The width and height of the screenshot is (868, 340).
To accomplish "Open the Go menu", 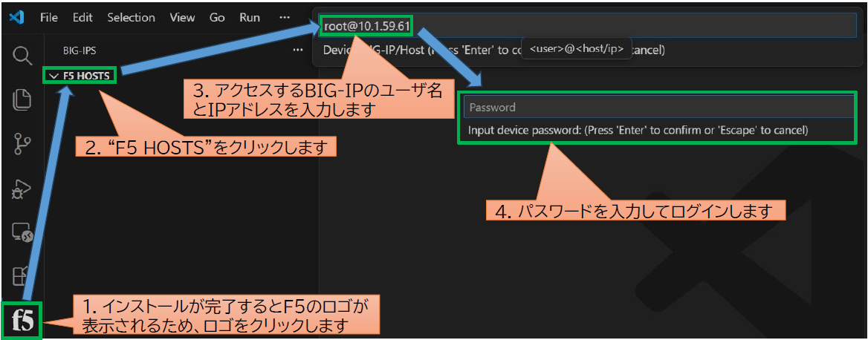I will pos(217,17).
